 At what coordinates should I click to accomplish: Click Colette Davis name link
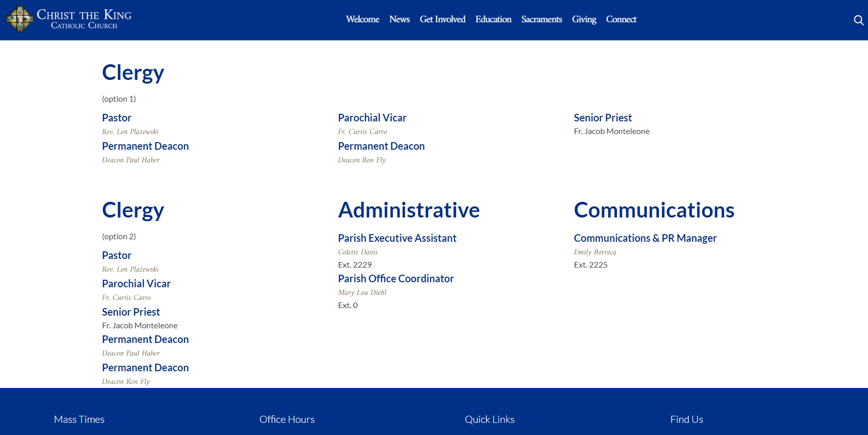pos(358,252)
